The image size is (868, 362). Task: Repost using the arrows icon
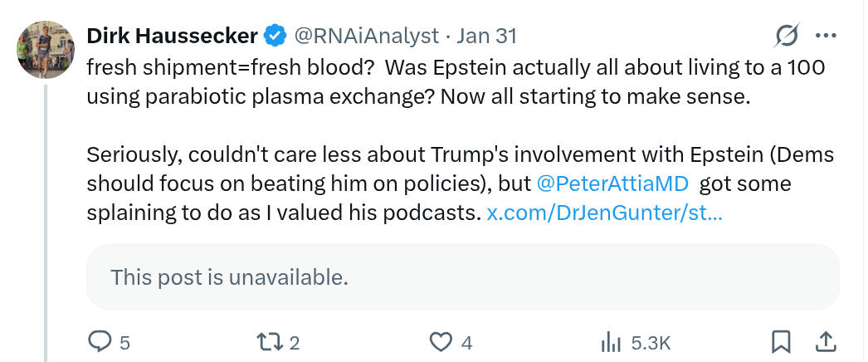click(271, 341)
